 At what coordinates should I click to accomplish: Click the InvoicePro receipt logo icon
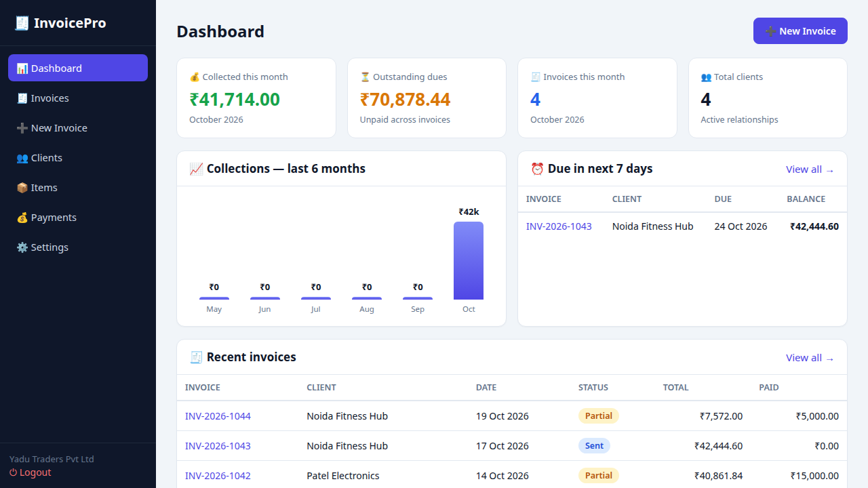22,23
